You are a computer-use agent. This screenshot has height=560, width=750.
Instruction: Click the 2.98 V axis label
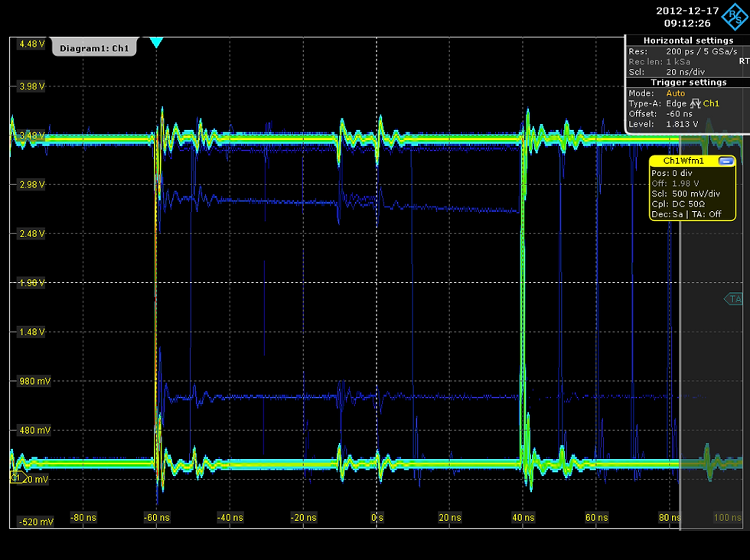(x=31, y=184)
